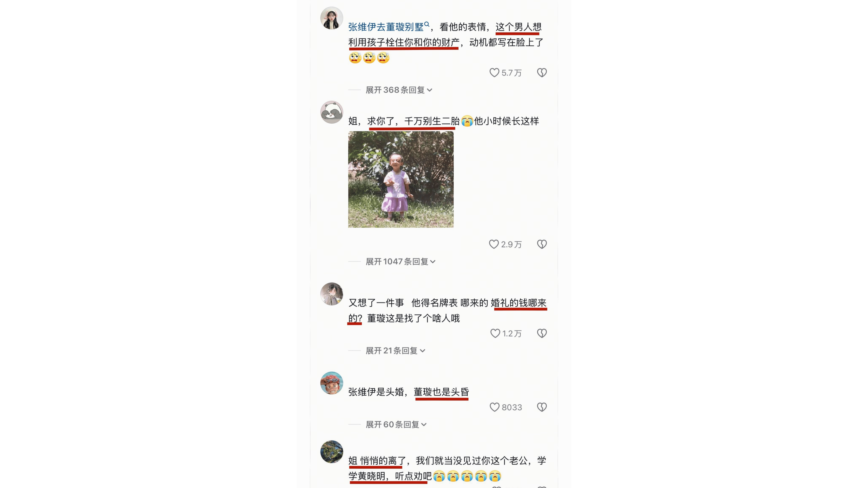Image resolution: width=868 pixels, height=488 pixels.
Task: Select the comment text 张维伊是头婚
Action: coord(376,392)
